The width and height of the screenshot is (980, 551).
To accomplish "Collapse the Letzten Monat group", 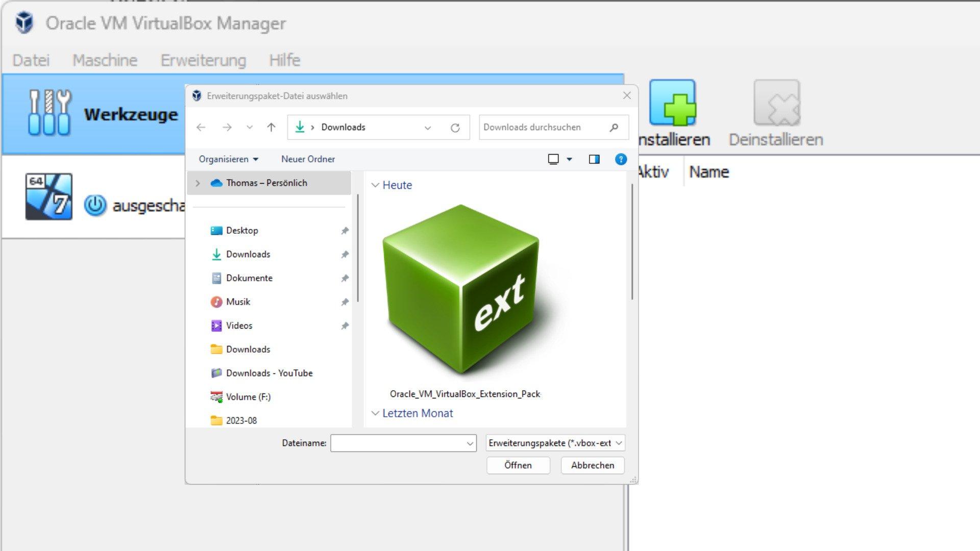I will tap(376, 413).
